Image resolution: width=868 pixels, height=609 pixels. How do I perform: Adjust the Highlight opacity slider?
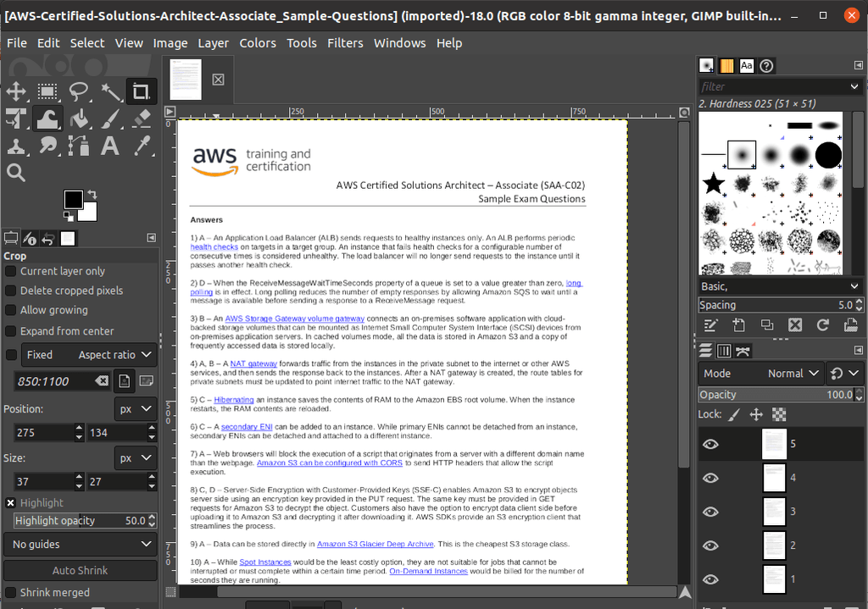(81, 521)
